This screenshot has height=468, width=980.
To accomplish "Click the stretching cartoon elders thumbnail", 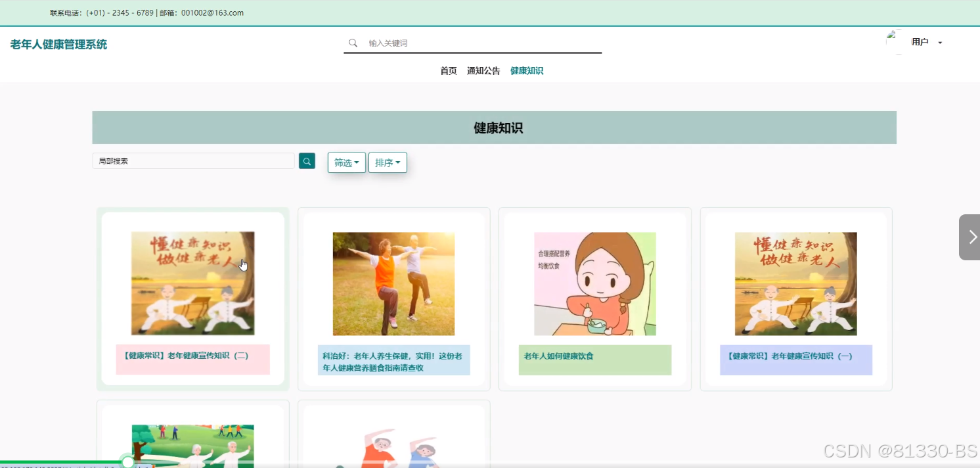I will tap(393, 448).
